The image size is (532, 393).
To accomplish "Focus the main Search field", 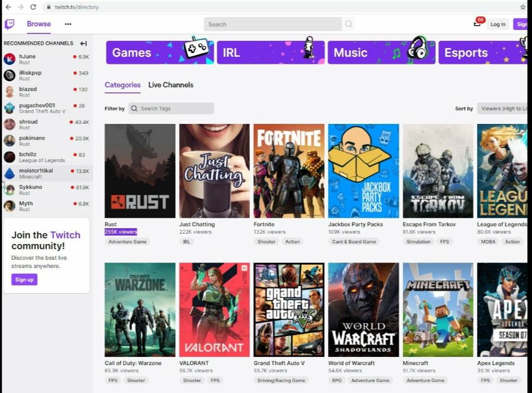I will coord(273,24).
